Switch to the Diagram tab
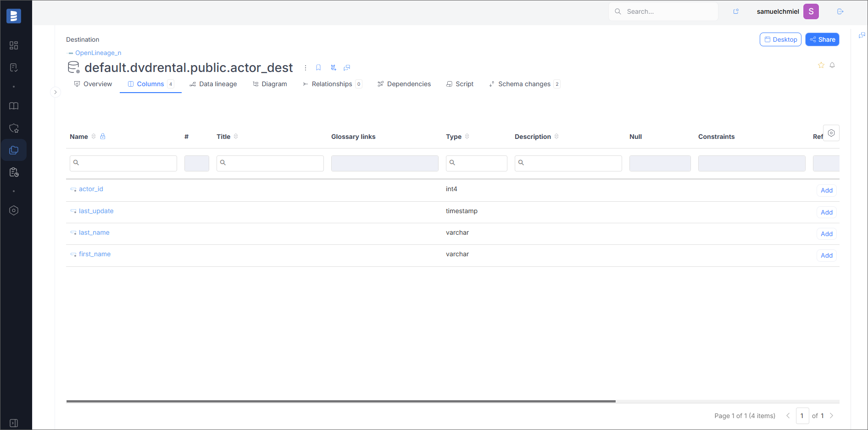 270,84
